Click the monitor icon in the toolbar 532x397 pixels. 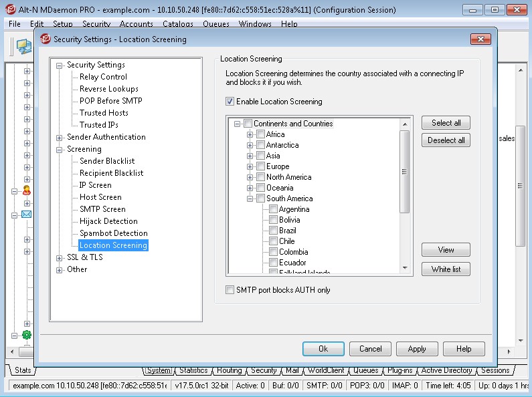pyautogui.click(x=23, y=47)
